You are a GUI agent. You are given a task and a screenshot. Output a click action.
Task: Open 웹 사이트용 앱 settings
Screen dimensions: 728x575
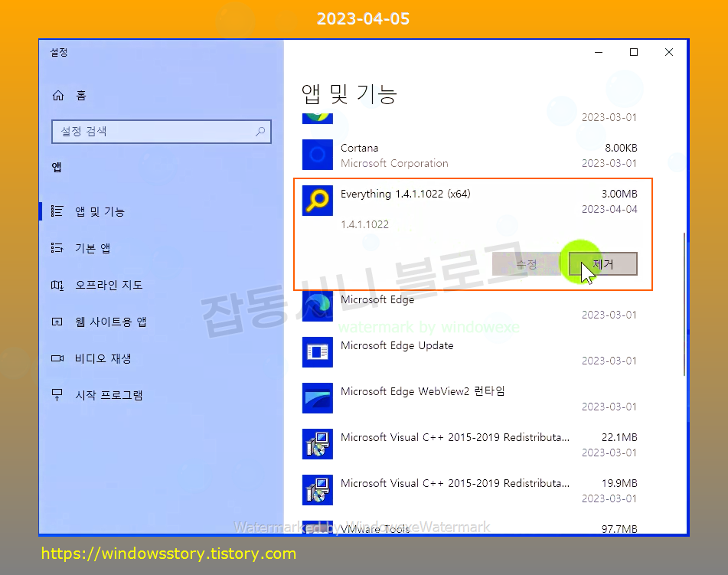(x=161, y=322)
